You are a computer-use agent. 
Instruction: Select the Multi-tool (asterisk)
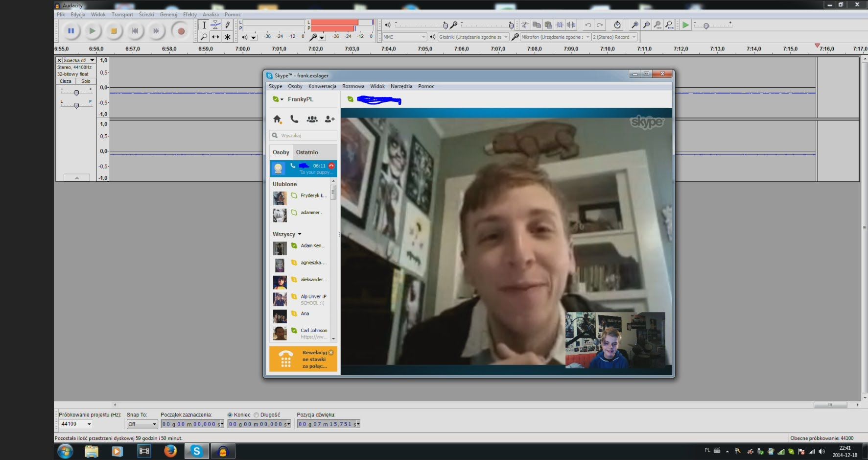[x=227, y=37]
